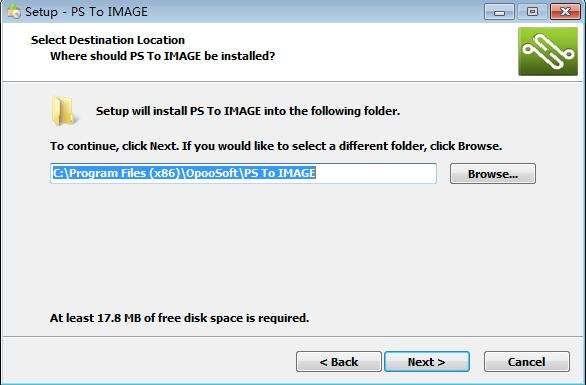This screenshot has height=385, width=586.
Task: Click the 17.8 MB disk space requirement text
Action: tap(179, 318)
